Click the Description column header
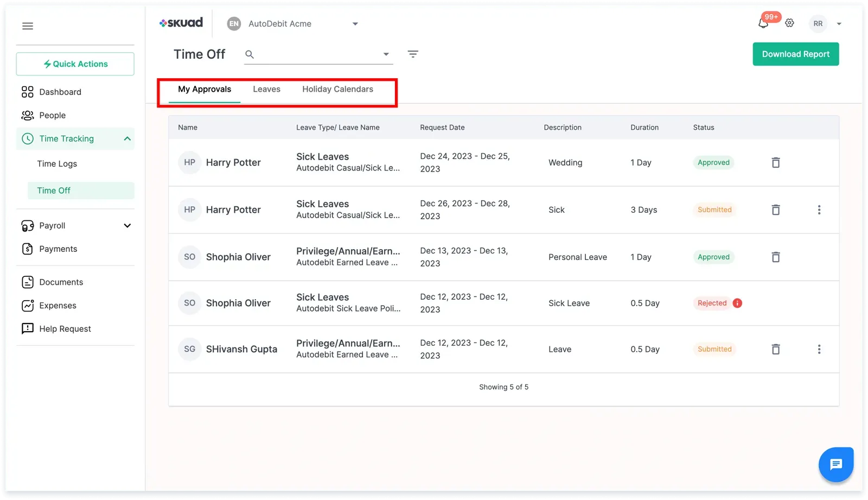The image size is (868, 500). (563, 128)
